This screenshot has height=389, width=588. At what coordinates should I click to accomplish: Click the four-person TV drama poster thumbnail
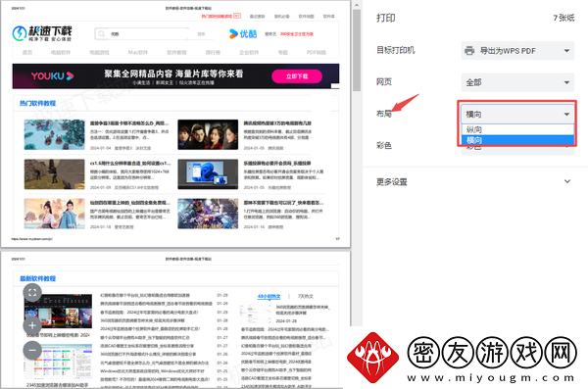(208, 134)
